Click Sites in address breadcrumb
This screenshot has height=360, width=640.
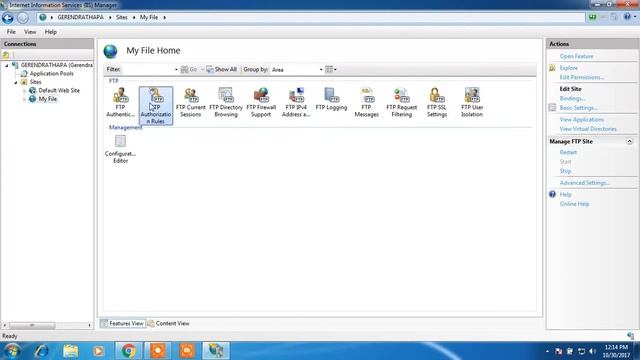tap(122, 18)
